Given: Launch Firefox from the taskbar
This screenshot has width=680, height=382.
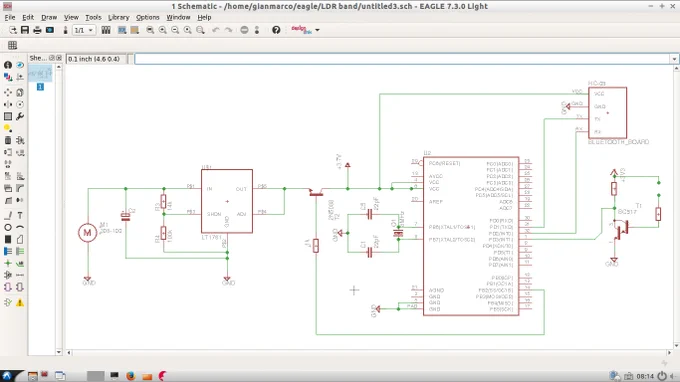Looking at the screenshot, I should pyautogui.click(x=131, y=376).
